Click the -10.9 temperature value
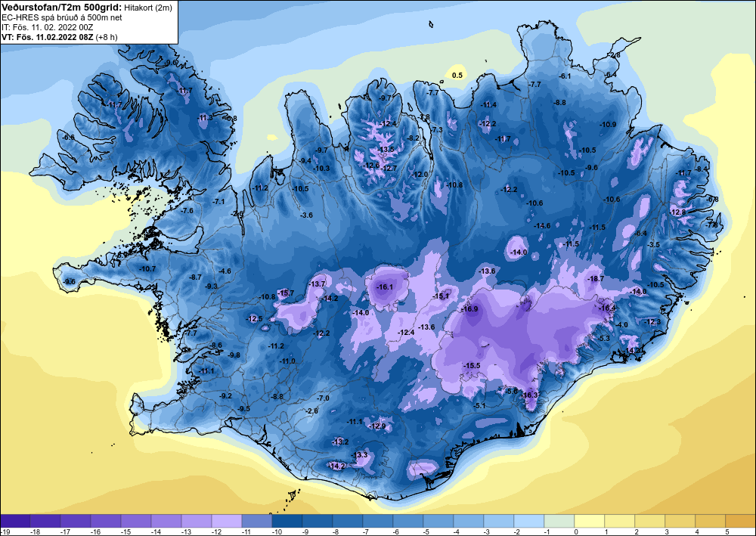756x536 pixels. [608, 124]
